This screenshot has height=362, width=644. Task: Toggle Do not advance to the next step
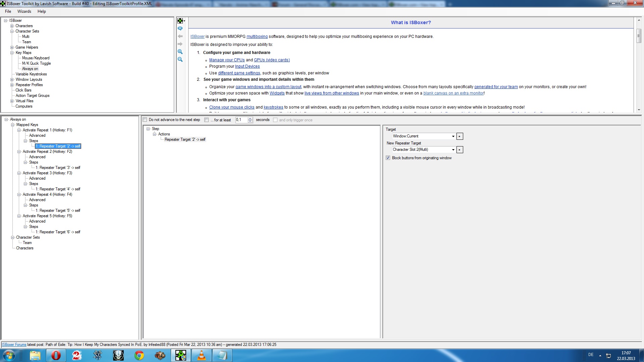(145, 120)
